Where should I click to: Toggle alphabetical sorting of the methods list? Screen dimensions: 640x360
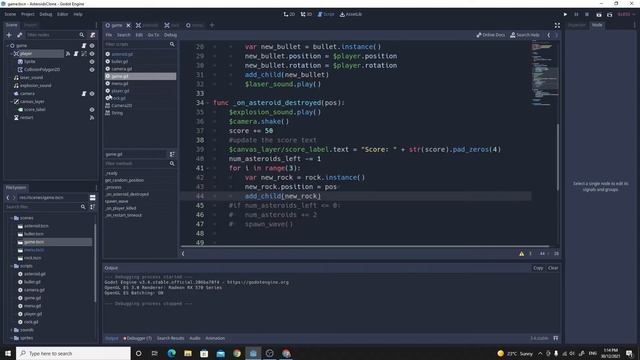(x=172, y=154)
